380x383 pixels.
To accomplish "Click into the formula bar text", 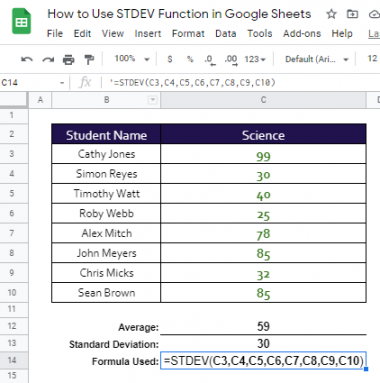I will coord(192,83).
